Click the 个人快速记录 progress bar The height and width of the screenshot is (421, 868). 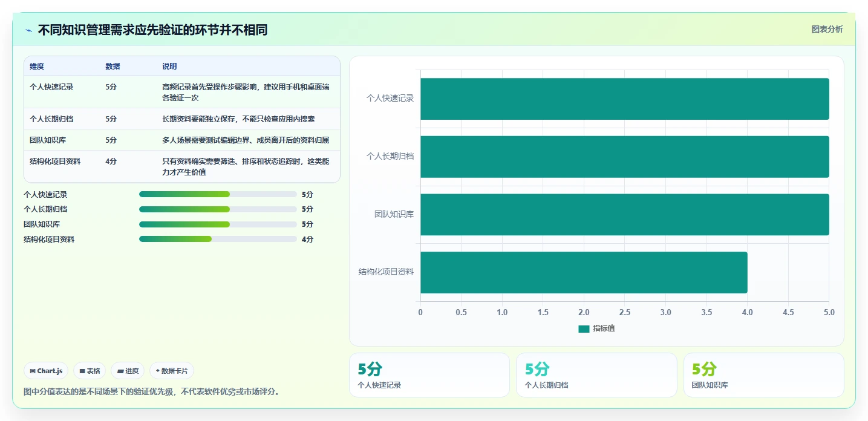[218, 194]
